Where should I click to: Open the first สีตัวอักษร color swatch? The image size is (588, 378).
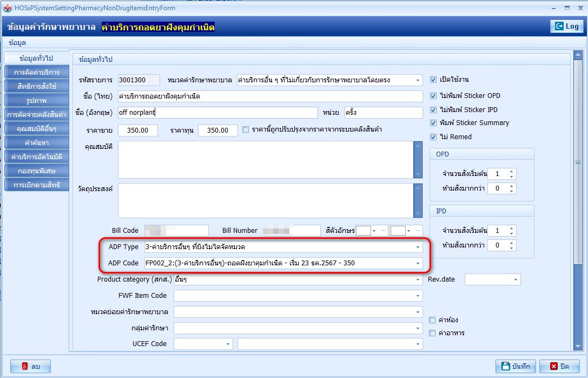point(364,231)
